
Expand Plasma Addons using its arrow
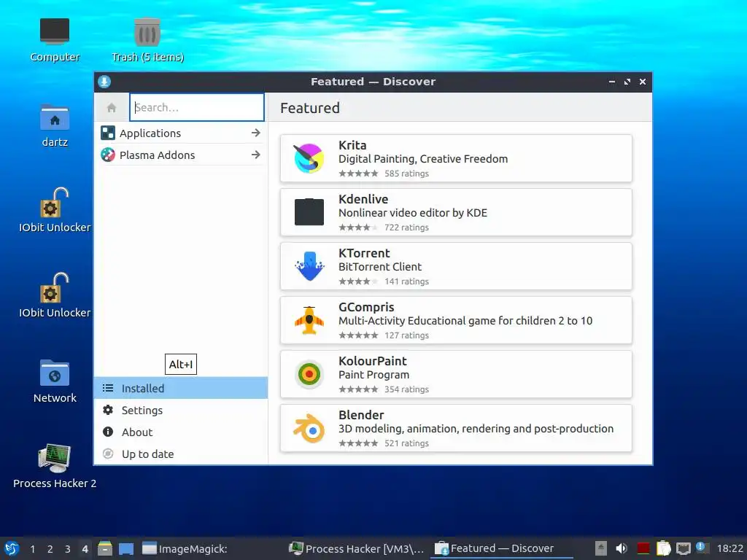(x=256, y=155)
